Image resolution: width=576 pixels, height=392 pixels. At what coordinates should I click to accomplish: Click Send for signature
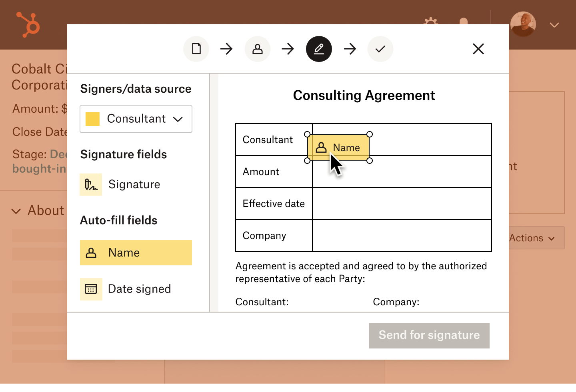tap(429, 336)
